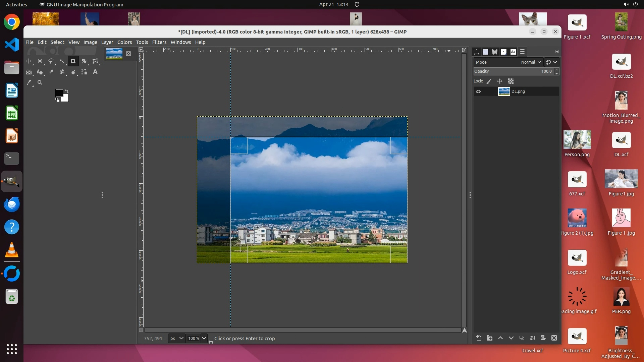Open the Filters menu

[x=159, y=42]
